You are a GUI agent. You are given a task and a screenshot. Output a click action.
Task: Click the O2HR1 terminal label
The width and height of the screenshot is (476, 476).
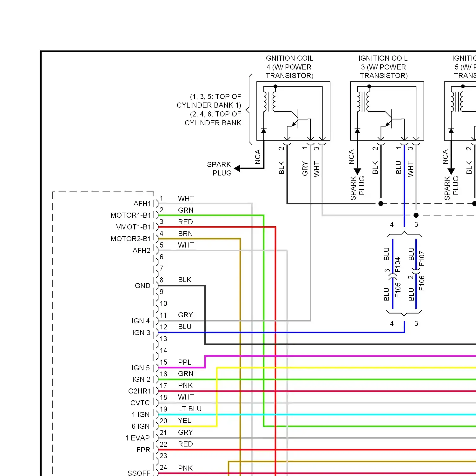140,391
